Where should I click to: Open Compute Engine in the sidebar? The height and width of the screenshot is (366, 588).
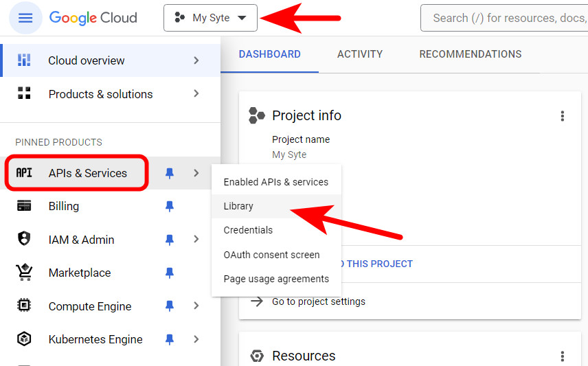click(90, 306)
